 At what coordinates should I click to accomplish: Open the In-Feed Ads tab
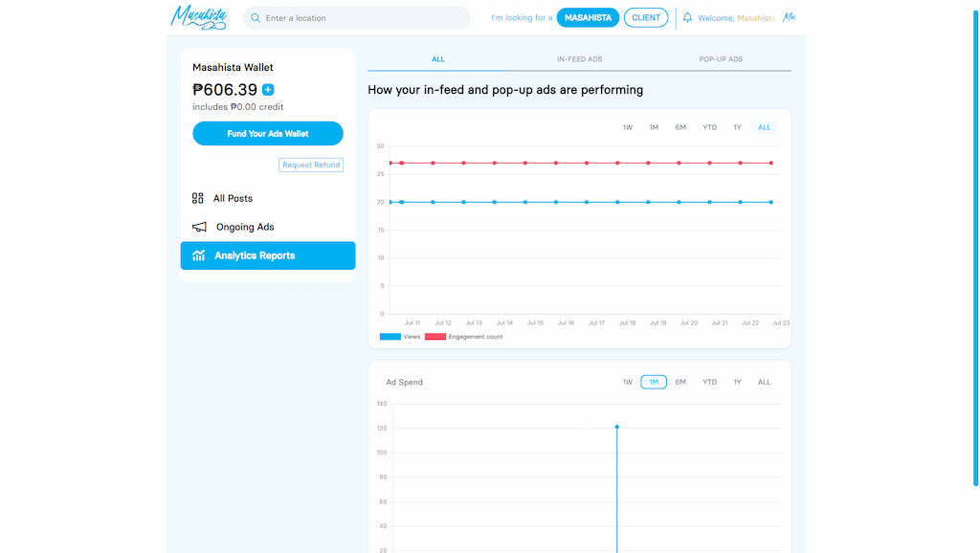[x=579, y=59]
